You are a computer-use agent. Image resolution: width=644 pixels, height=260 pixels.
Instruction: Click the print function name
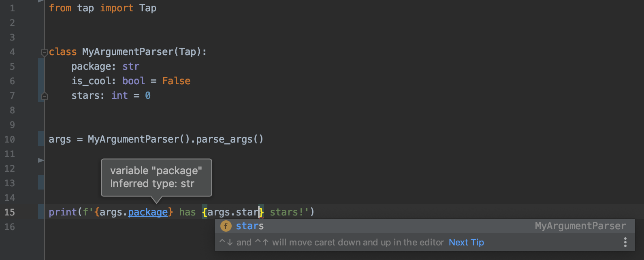62,212
